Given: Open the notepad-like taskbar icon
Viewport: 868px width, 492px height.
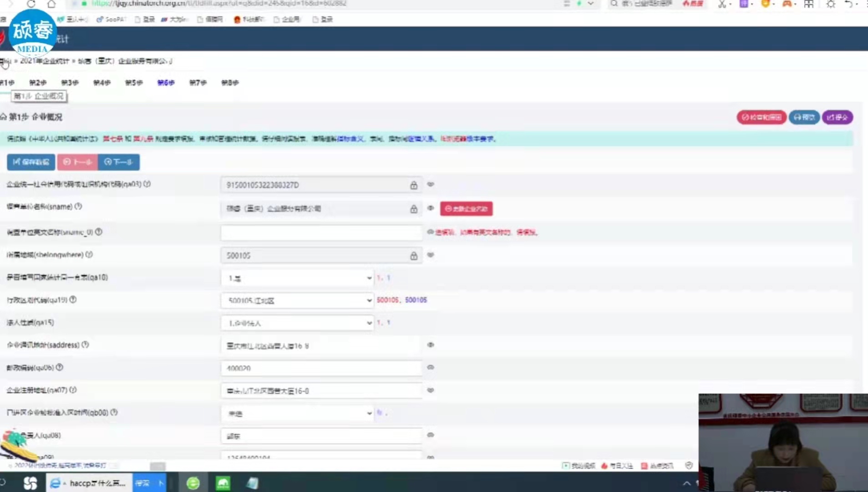Looking at the screenshot, I should (253, 483).
